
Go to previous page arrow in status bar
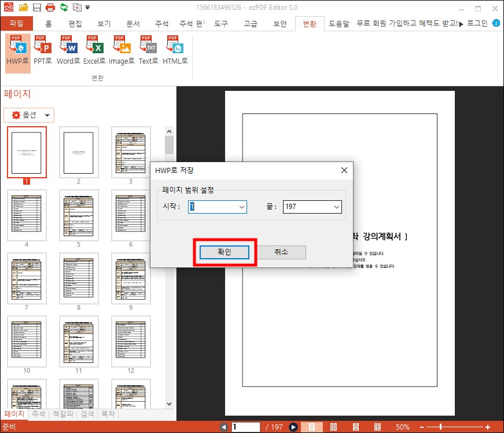click(x=224, y=427)
